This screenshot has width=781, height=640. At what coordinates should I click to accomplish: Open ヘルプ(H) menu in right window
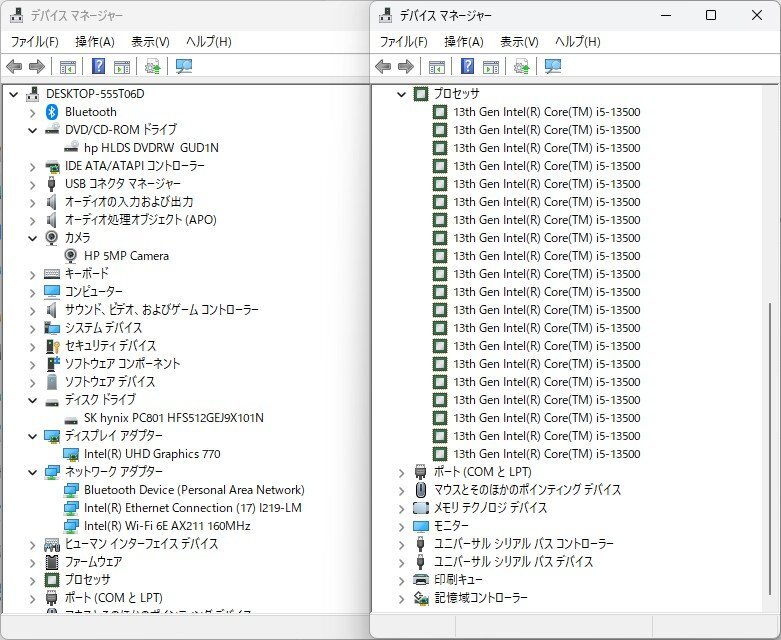point(578,42)
